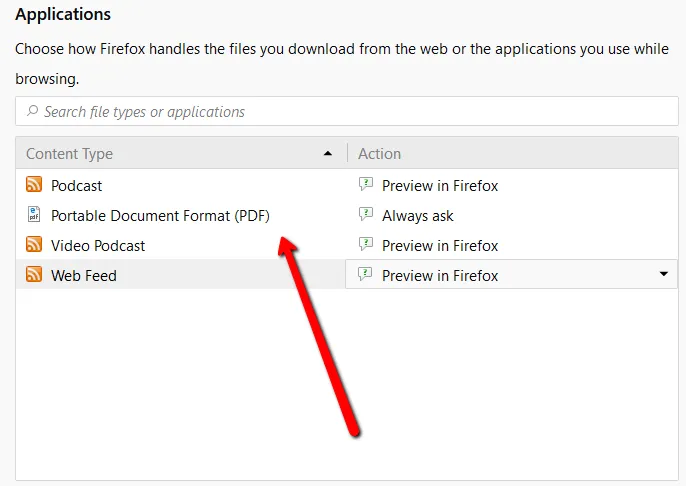Image resolution: width=686 pixels, height=486 pixels.
Task: Click Video Podcast row's Preview in Firefox icon
Action: [366, 245]
